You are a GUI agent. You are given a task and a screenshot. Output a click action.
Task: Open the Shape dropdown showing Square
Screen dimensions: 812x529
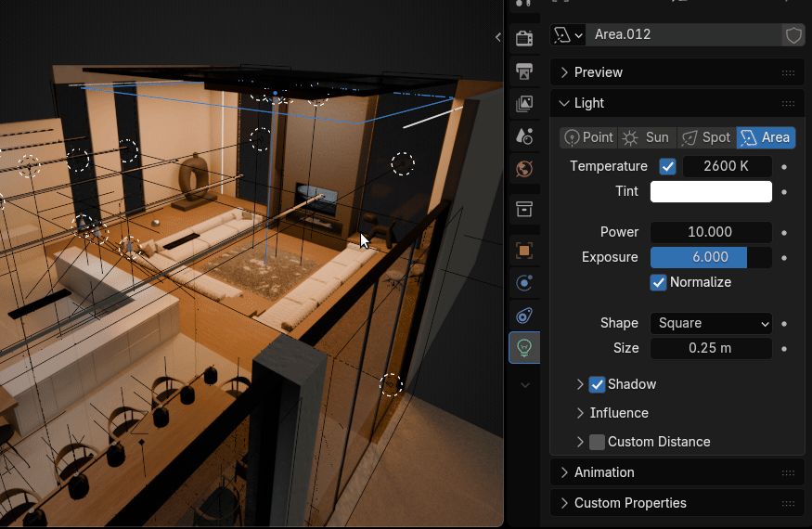(x=711, y=323)
